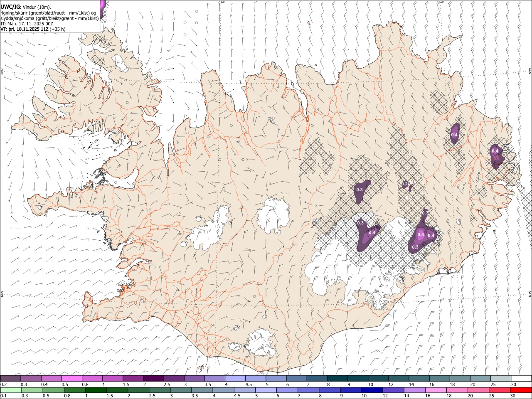The height and width of the screenshot is (399, 532).
Task: Click the "slydda/snjókoma" legend description line
Action: click(x=50, y=18)
